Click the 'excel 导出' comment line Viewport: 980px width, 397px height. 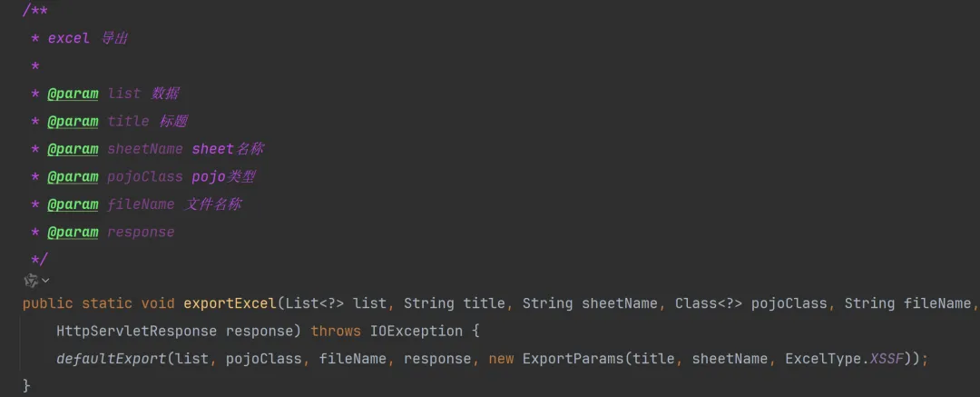[x=90, y=38]
